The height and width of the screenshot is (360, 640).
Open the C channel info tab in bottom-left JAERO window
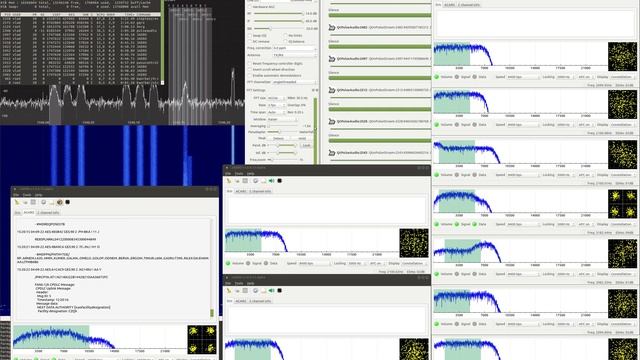[48, 213]
